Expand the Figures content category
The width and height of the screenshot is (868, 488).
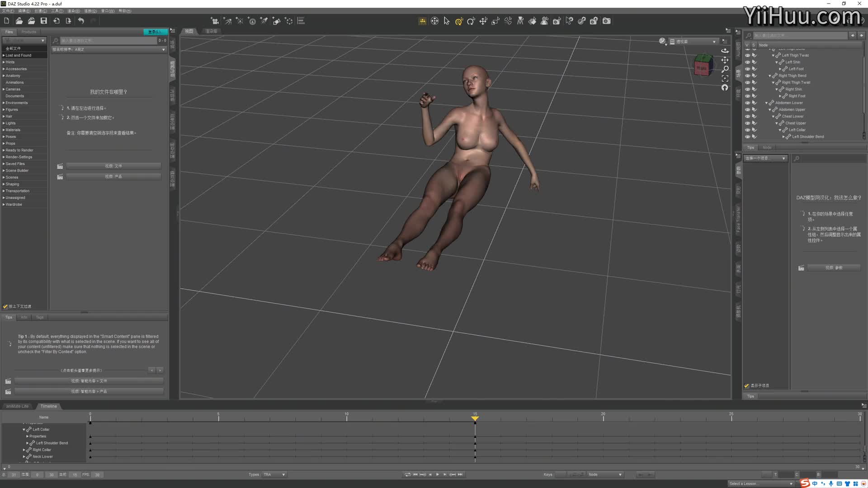click(x=4, y=110)
